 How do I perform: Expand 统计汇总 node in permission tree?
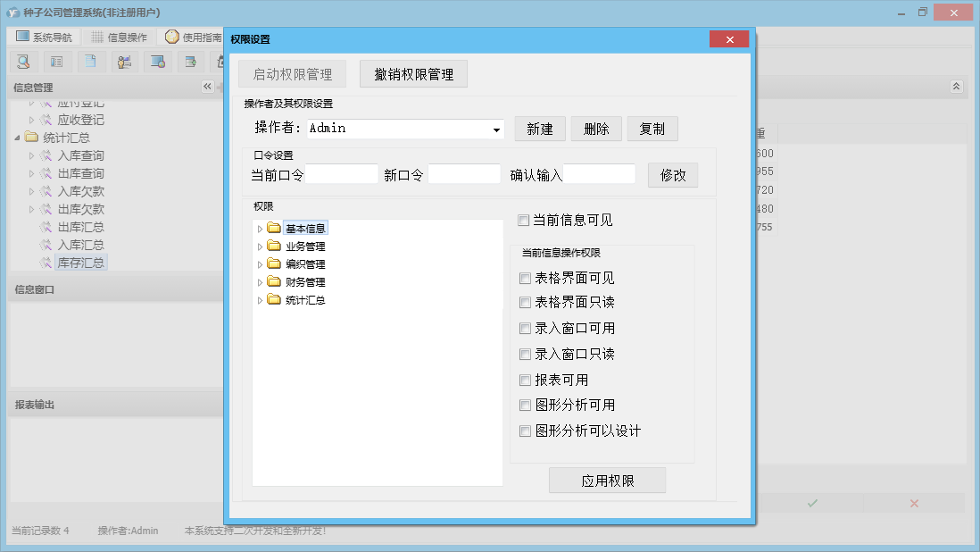click(260, 301)
